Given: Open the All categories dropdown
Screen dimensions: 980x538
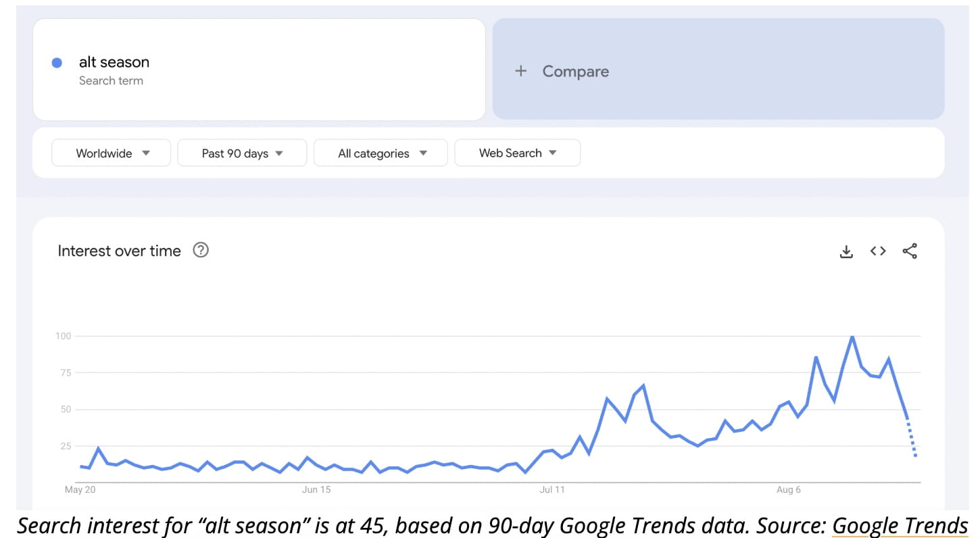Looking at the screenshot, I should point(380,153).
